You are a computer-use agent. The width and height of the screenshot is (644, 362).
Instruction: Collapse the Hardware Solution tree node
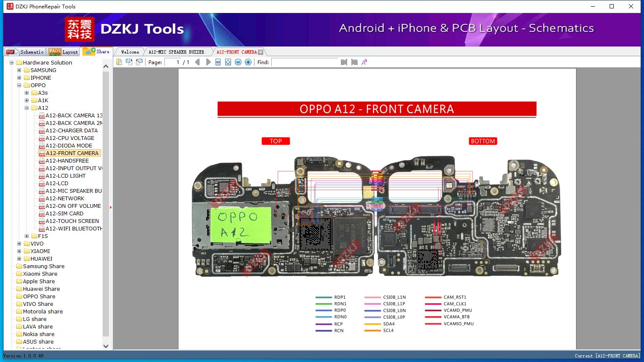tap(12, 63)
